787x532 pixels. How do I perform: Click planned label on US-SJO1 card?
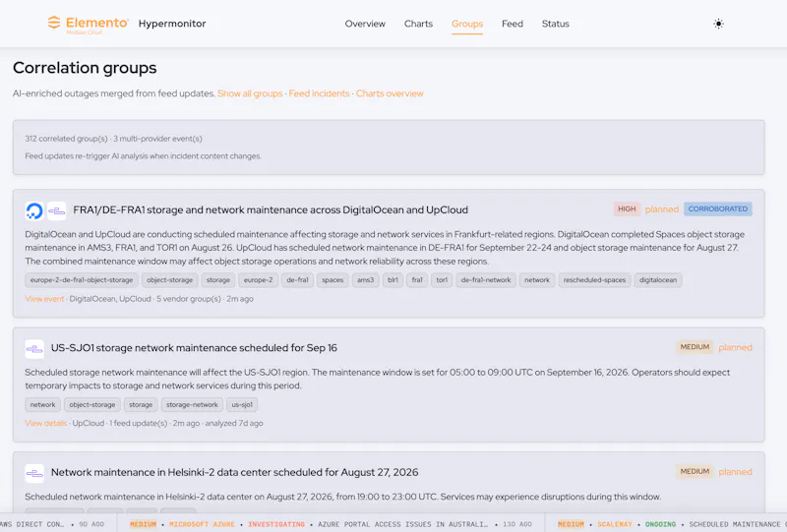(x=735, y=347)
